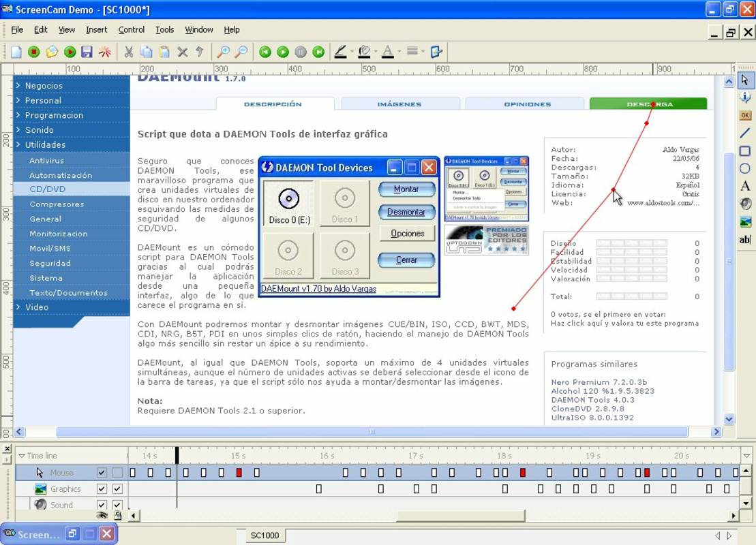Expand the Negocios category chevron
The width and height of the screenshot is (756, 545).
point(18,85)
